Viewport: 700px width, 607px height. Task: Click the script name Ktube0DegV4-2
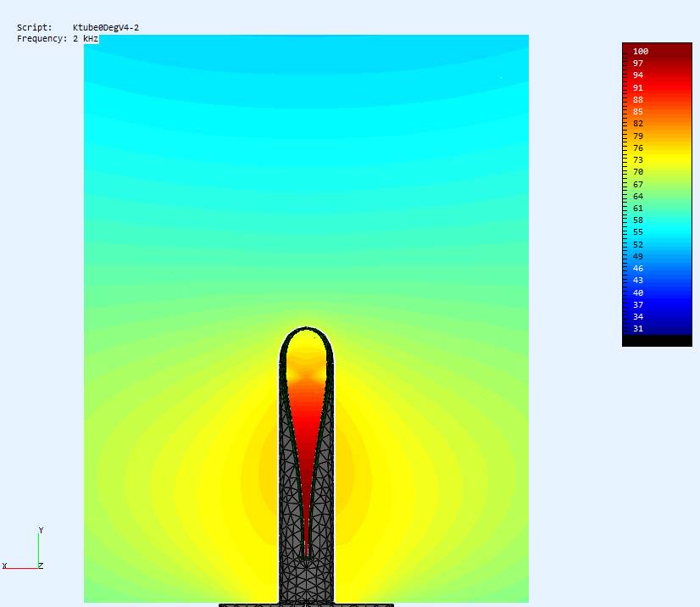(x=106, y=28)
